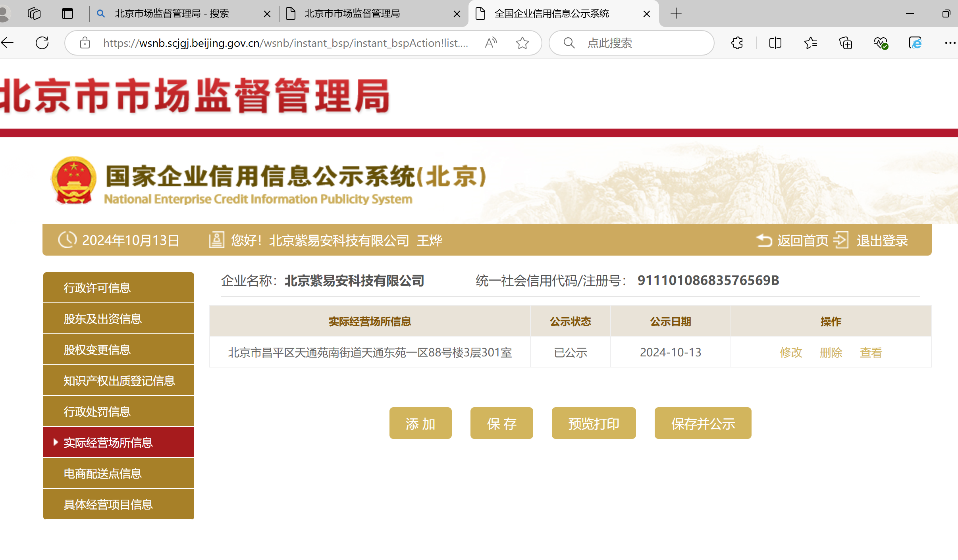Click 退出登录 link text

pyautogui.click(x=882, y=240)
